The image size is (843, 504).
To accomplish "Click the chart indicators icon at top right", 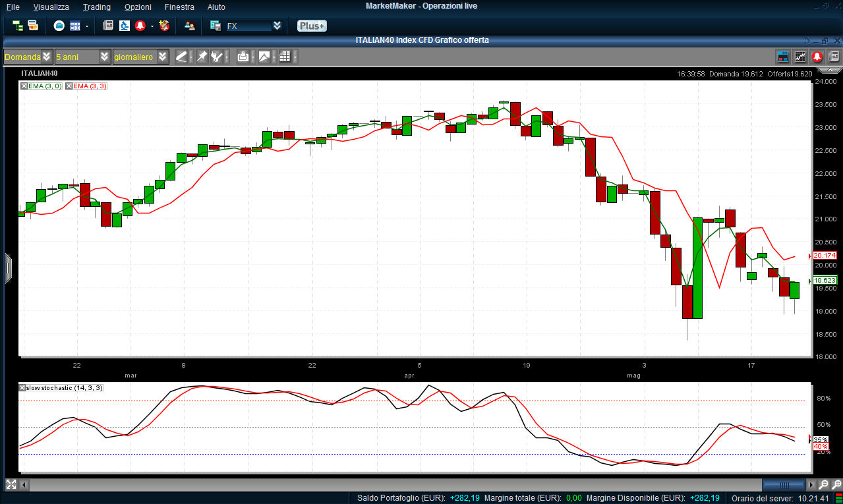I will pos(800,57).
